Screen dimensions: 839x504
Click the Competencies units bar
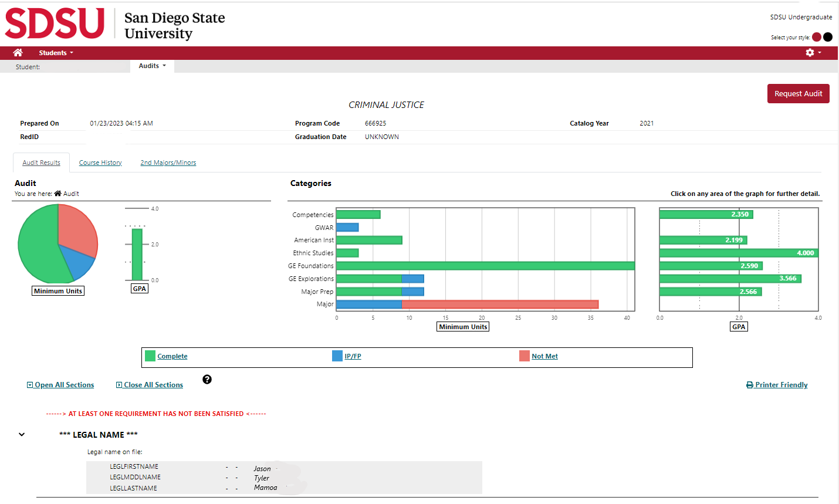[358, 215]
